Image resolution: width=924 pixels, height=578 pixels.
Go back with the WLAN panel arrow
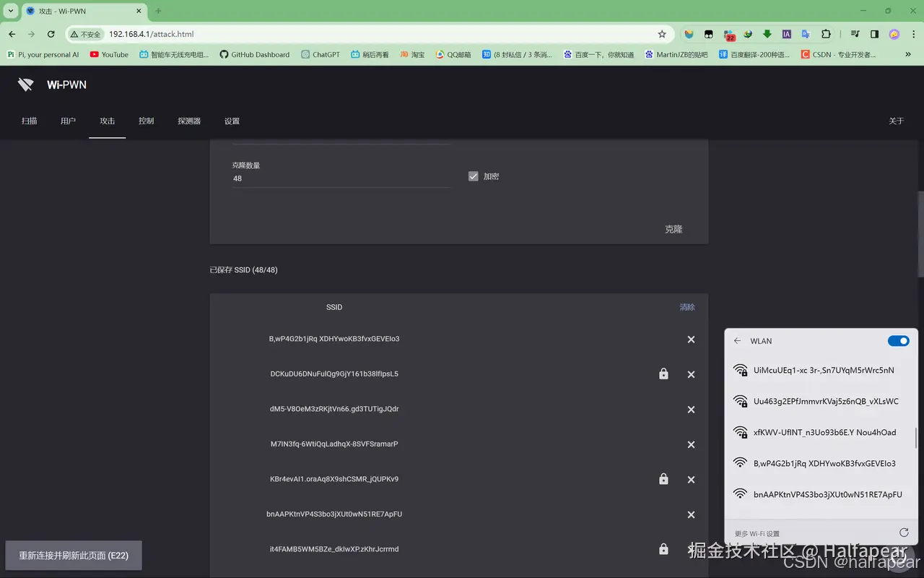pyautogui.click(x=737, y=341)
